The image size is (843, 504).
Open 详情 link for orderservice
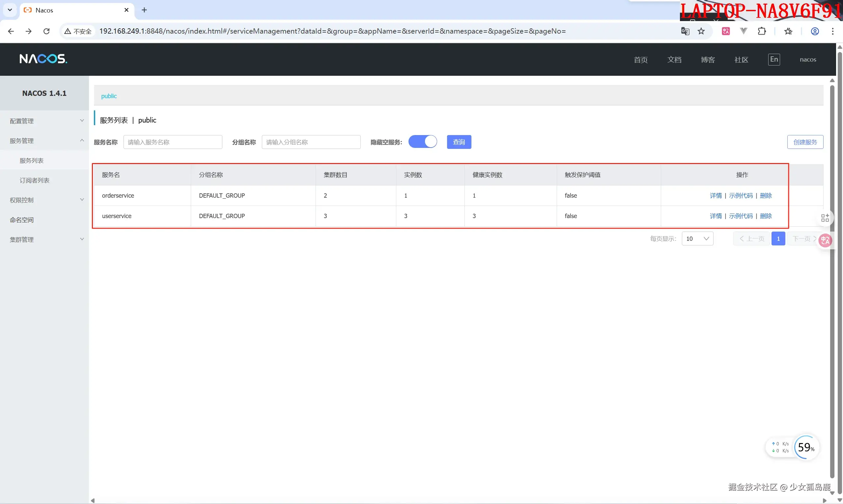(715, 196)
